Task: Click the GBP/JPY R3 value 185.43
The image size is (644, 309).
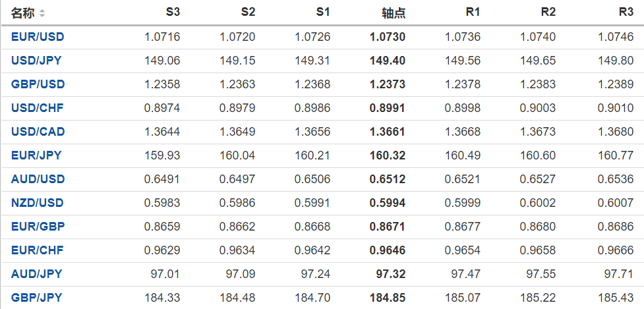Action: coord(616,298)
